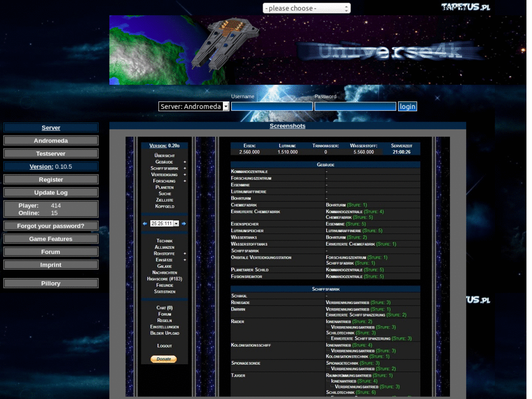Viewport: 532px width, 399px height.
Task: Open the Update Log
Action: (51, 192)
